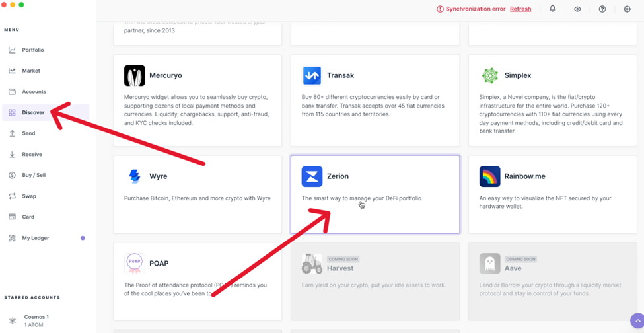
Task: Click the Simplex app logo
Action: point(489,75)
